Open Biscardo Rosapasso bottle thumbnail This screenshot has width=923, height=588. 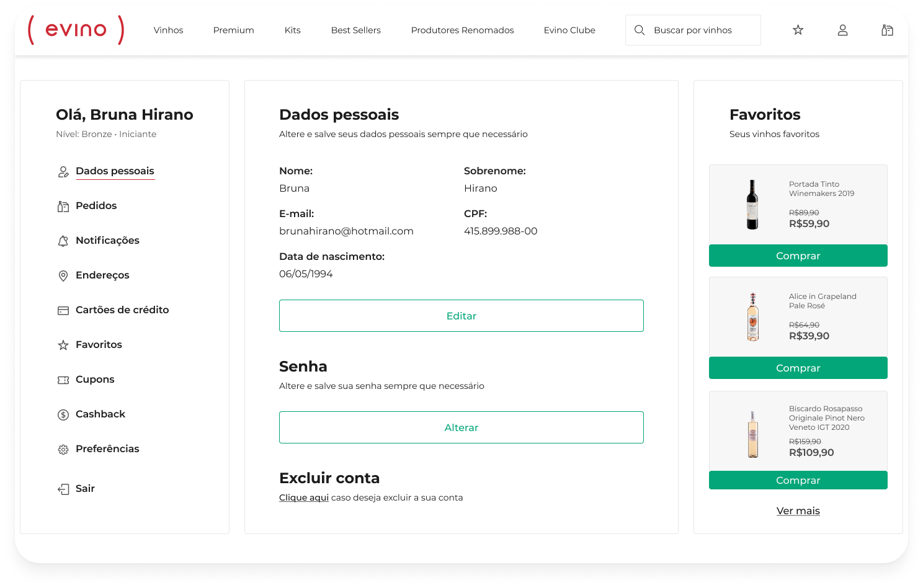point(753,434)
